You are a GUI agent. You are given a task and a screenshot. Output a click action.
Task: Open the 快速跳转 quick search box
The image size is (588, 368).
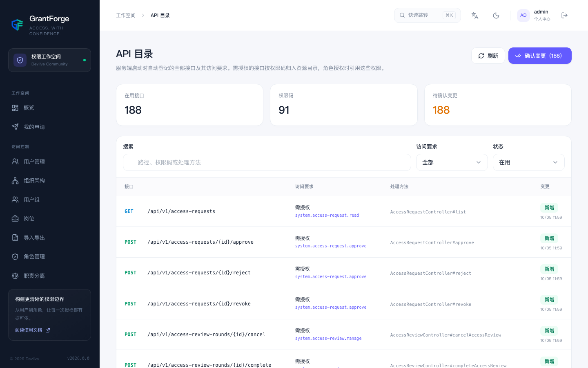click(x=427, y=15)
